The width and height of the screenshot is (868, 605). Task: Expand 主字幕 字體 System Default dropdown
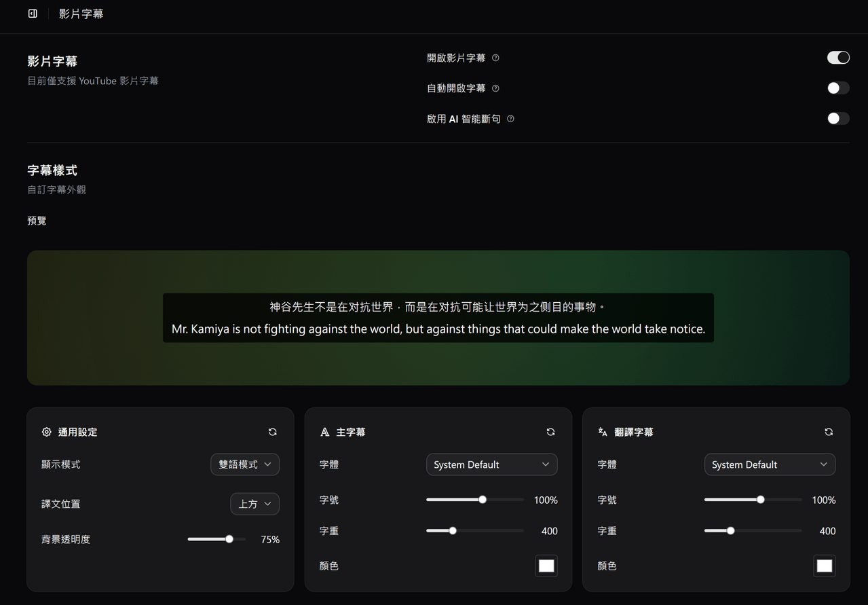coord(492,464)
